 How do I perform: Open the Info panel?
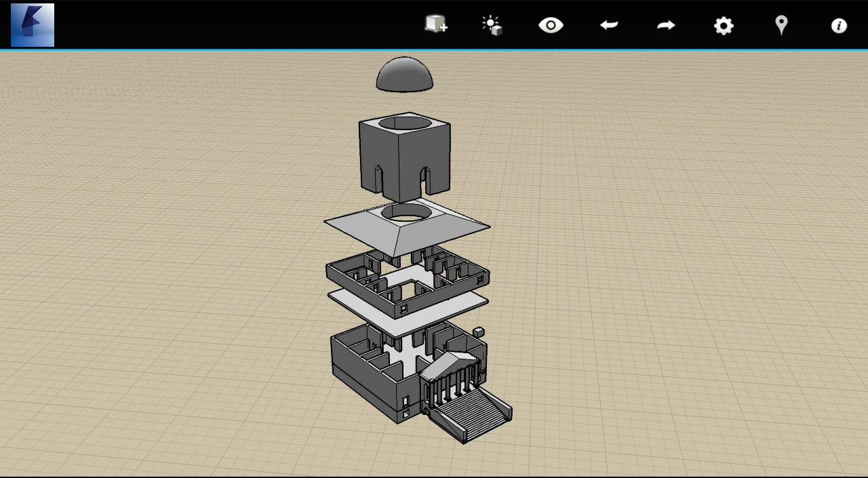click(x=838, y=26)
